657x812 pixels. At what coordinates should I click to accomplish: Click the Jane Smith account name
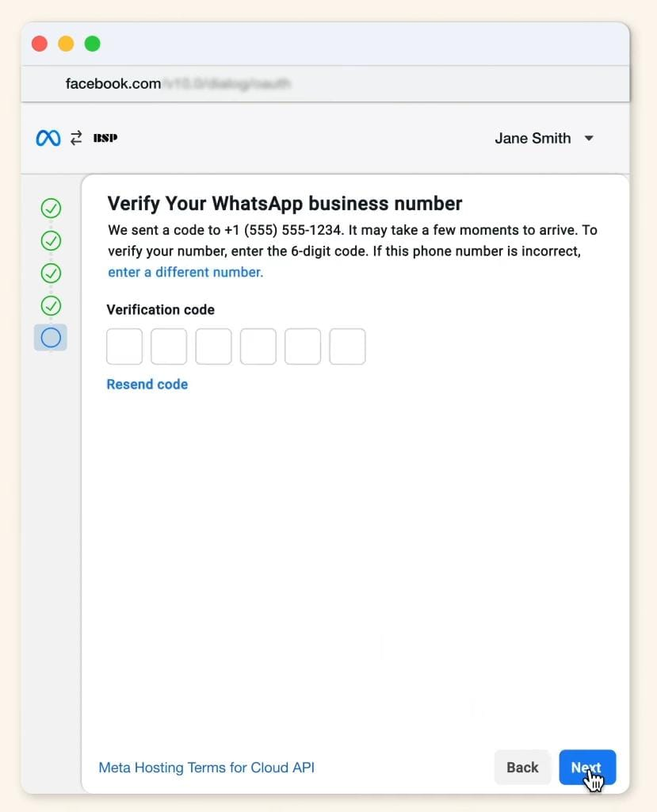pos(533,138)
